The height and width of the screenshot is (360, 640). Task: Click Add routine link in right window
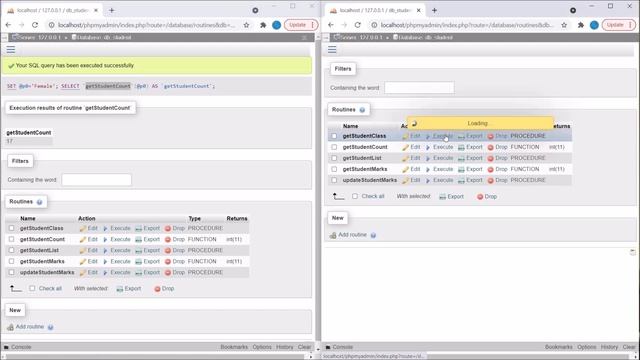[348, 235]
